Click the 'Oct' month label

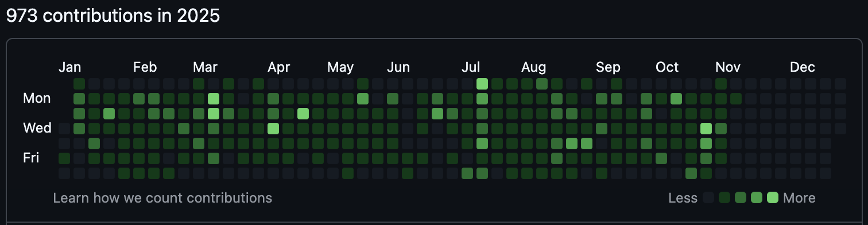(x=667, y=67)
